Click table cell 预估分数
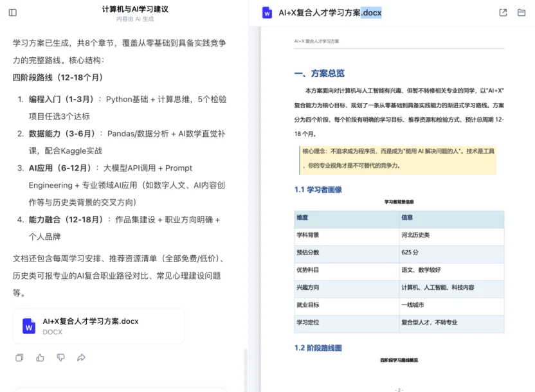Viewport: 535px width, 392px height. (347, 254)
